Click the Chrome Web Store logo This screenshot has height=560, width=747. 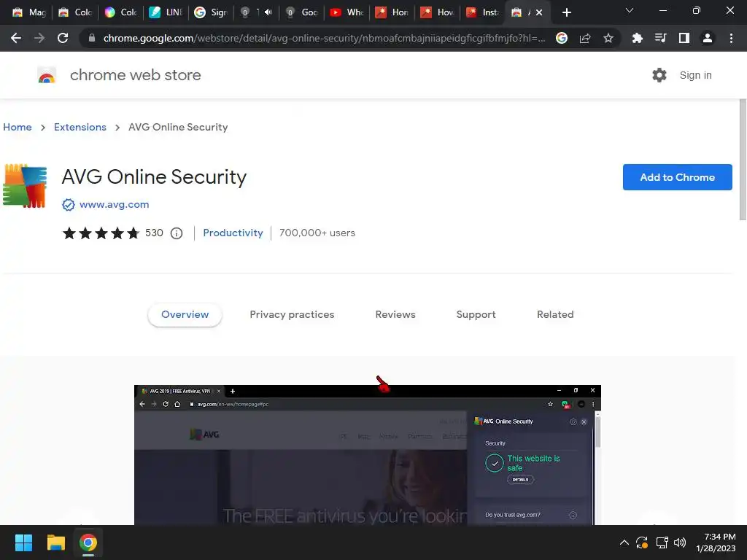click(47, 75)
